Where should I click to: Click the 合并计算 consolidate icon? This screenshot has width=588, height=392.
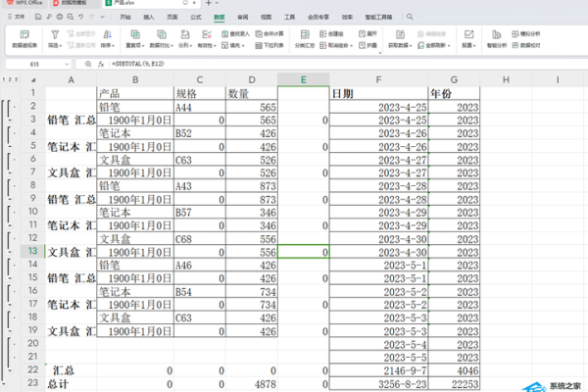click(258, 32)
